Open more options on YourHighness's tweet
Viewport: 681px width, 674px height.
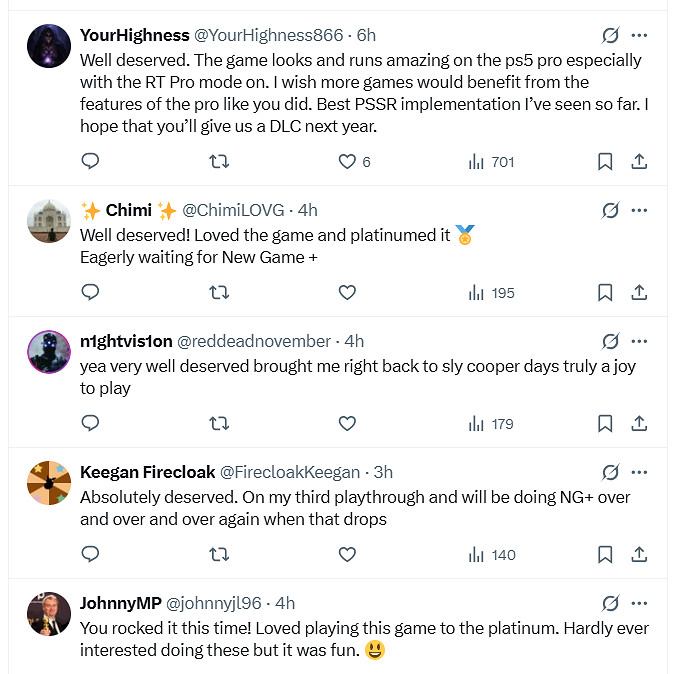point(639,35)
